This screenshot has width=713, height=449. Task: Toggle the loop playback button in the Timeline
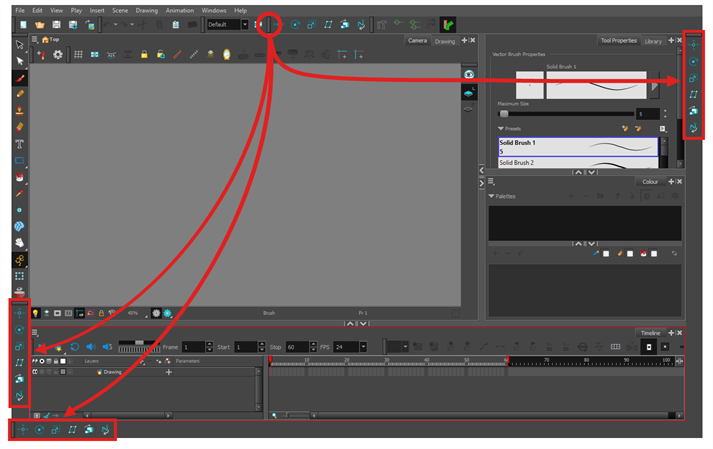click(x=74, y=347)
